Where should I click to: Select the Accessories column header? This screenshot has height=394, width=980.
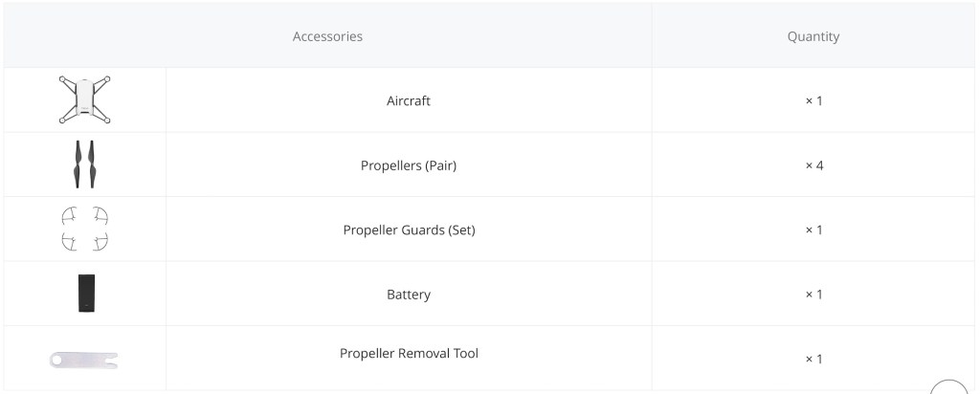coord(327,36)
